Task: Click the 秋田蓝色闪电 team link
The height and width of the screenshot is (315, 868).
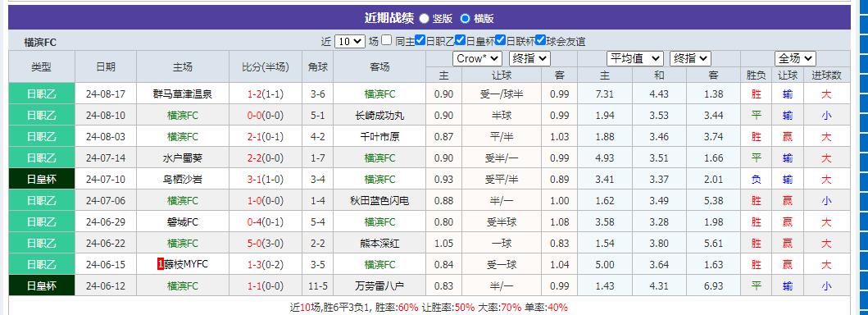Action: coord(379,201)
